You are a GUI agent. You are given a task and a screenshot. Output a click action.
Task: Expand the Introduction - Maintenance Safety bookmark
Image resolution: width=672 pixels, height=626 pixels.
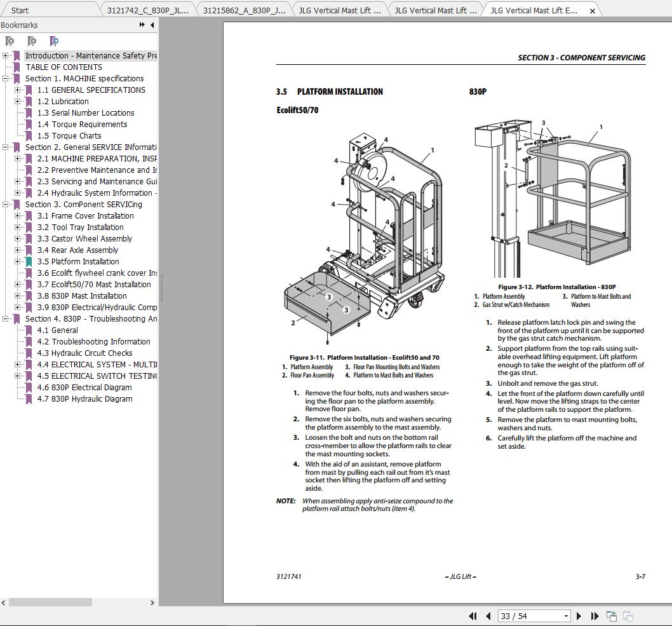(x=5, y=56)
